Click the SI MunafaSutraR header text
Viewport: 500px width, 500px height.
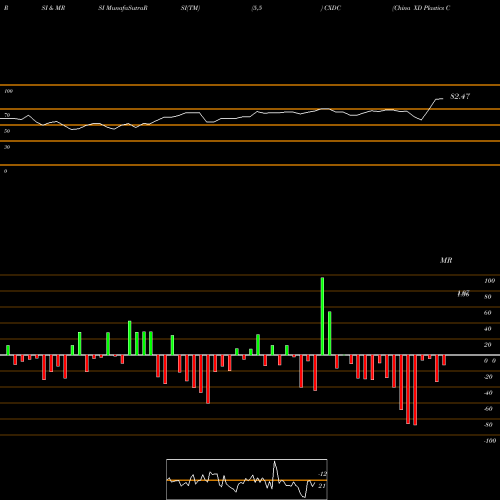[123, 8]
